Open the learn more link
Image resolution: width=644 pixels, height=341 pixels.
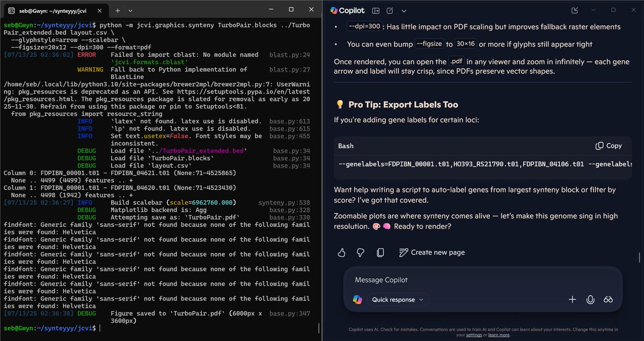tap(498, 335)
